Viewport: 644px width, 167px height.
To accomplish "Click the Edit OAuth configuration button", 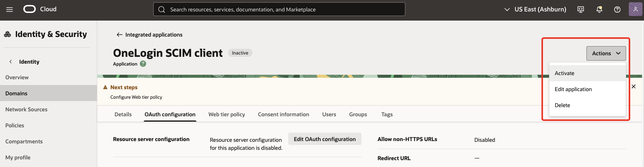I will pyautogui.click(x=324, y=139).
